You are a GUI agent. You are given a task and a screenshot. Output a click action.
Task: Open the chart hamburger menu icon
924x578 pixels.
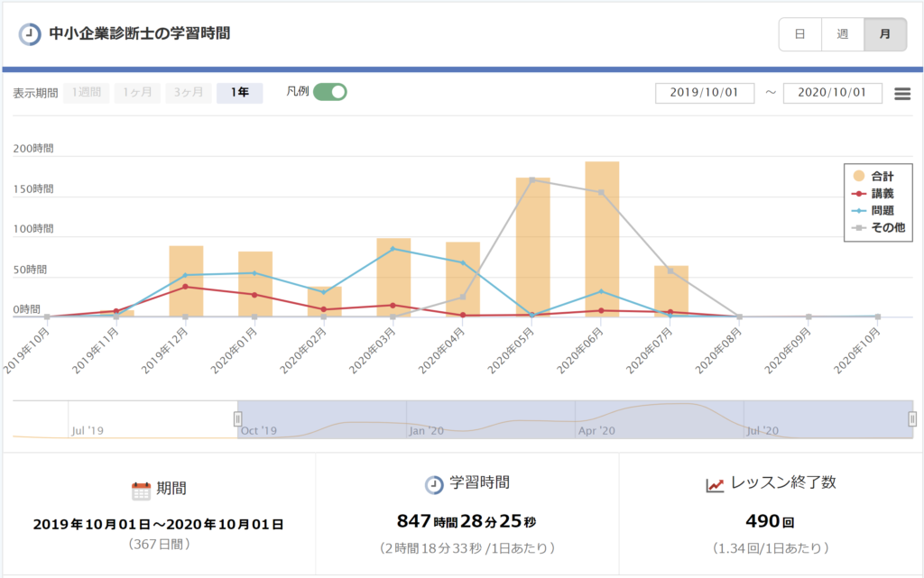(x=901, y=94)
